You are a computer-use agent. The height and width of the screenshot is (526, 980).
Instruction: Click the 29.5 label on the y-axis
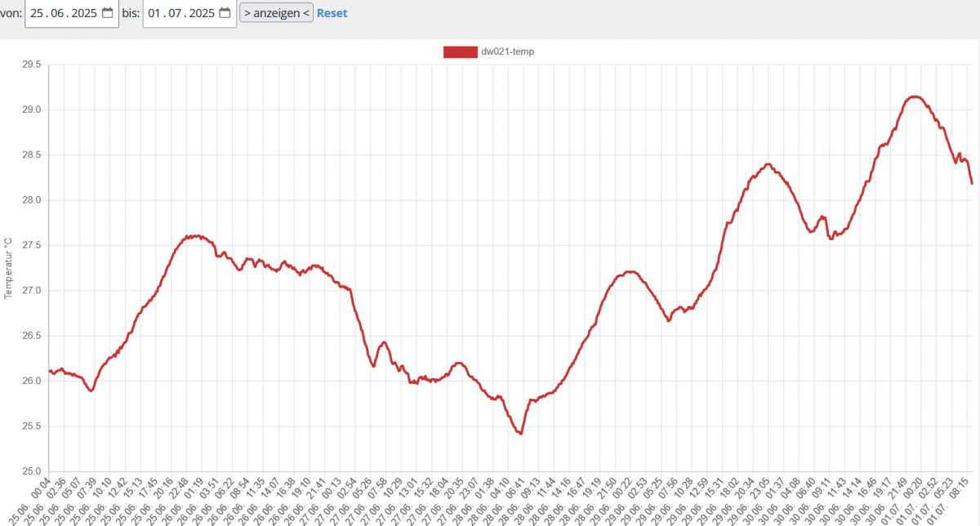pos(31,65)
